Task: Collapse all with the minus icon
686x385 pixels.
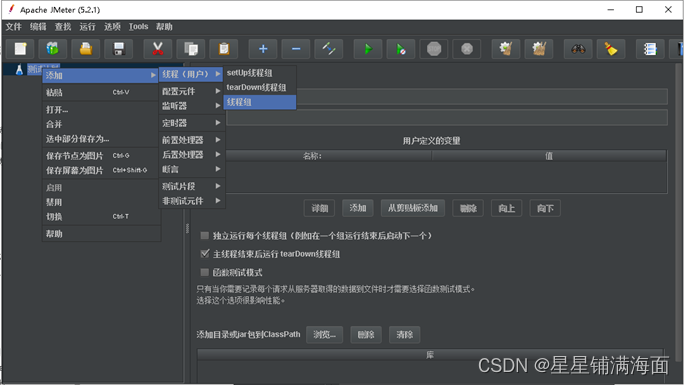Action: 296,49
